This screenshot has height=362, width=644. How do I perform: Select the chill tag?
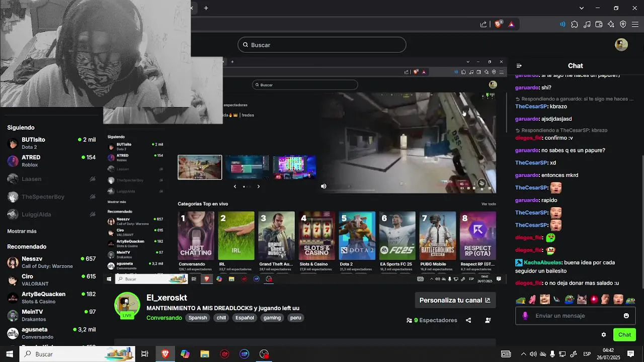[x=221, y=318]
